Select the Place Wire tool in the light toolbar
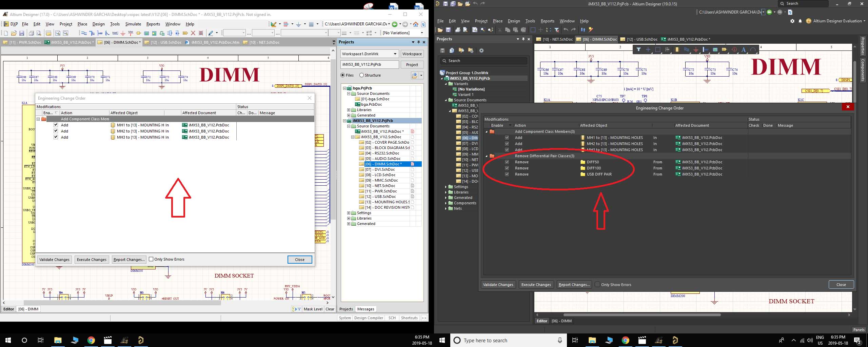The image size is (868, 347). [84, 33]
